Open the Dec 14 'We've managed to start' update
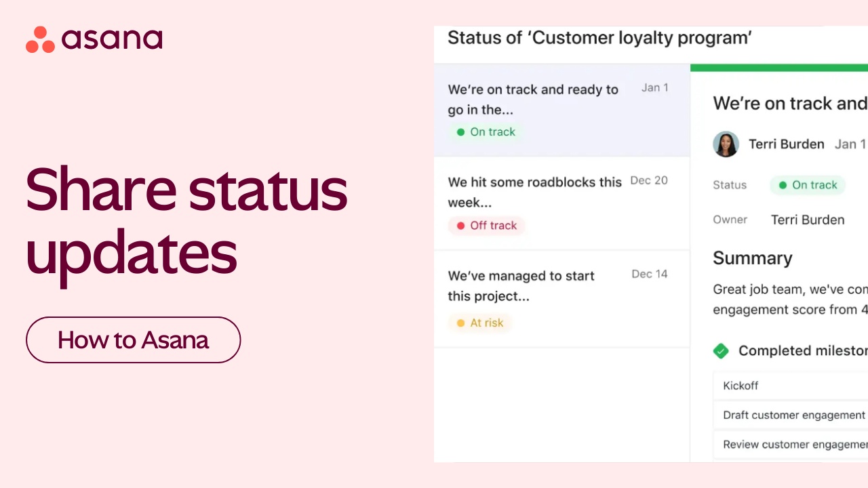This screenshot has width=868, height=488. pyautogui.click(x=521, y=285)
